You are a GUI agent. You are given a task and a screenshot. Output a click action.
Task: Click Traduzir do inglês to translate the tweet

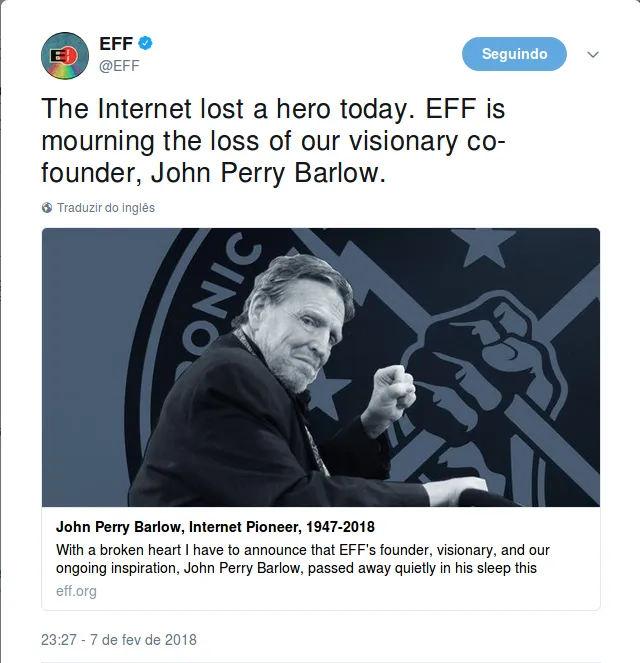tap(106, 208)
